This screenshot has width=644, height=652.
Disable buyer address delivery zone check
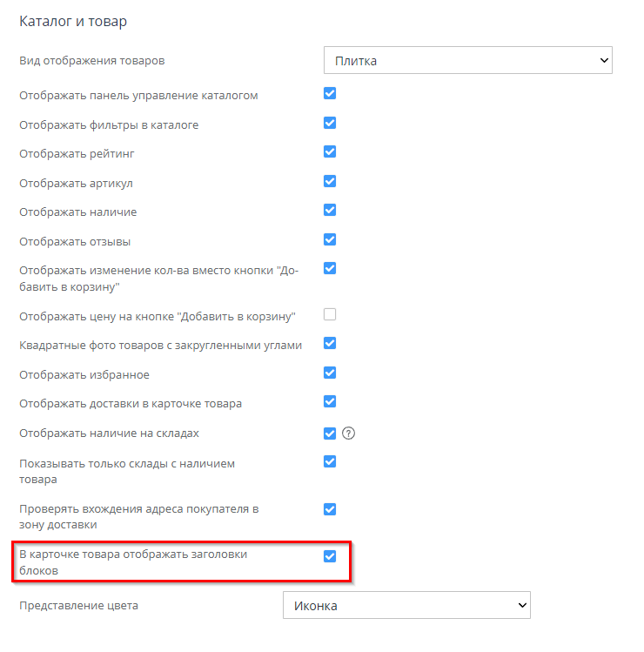point(330,509)
